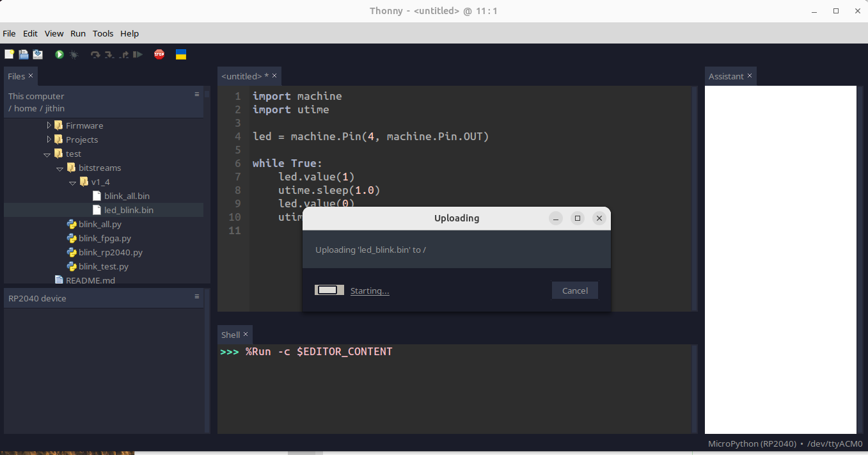Click the Ukraine flag icon

point(181,55)
